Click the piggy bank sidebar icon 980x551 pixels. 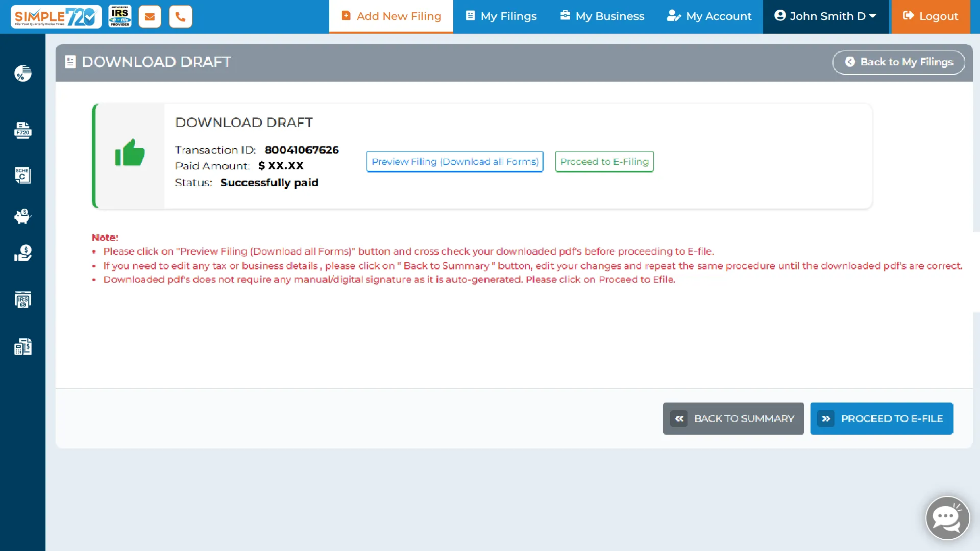point(22,216)
